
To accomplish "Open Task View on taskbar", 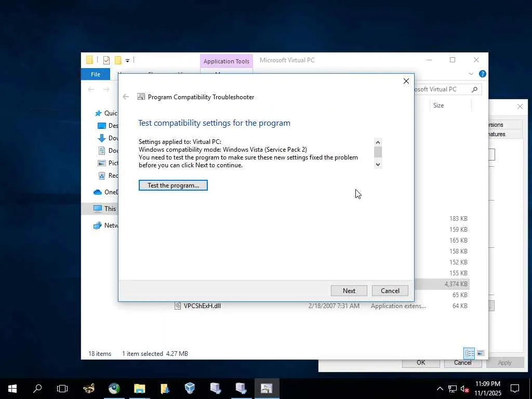I will pyautogui.click(x=62, y=389).
